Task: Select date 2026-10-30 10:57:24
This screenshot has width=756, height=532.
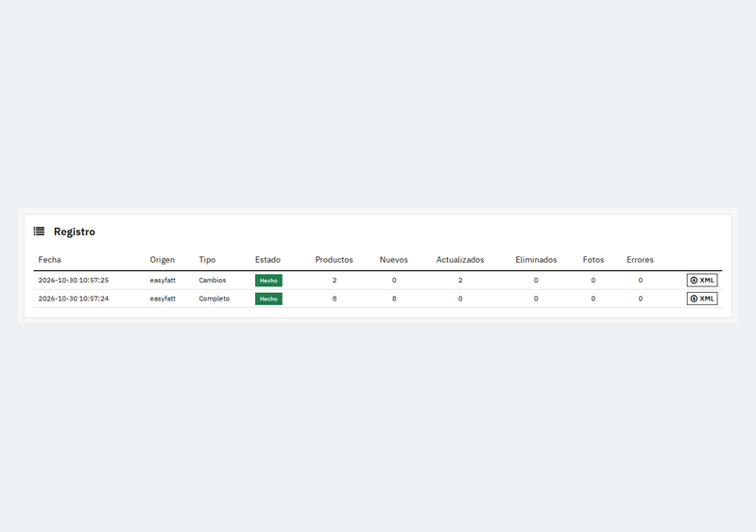Action: [x=74, y=299]
